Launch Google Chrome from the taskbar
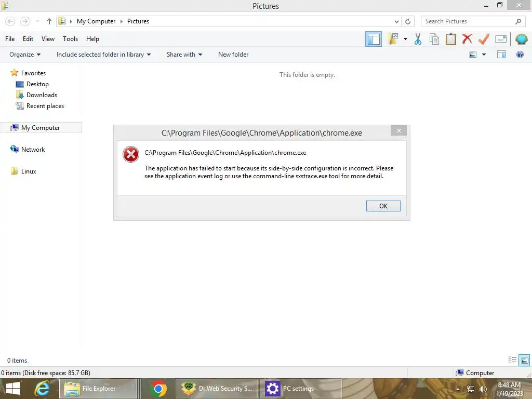The width and height of the screenshot is (532, 399). (158, 389)
